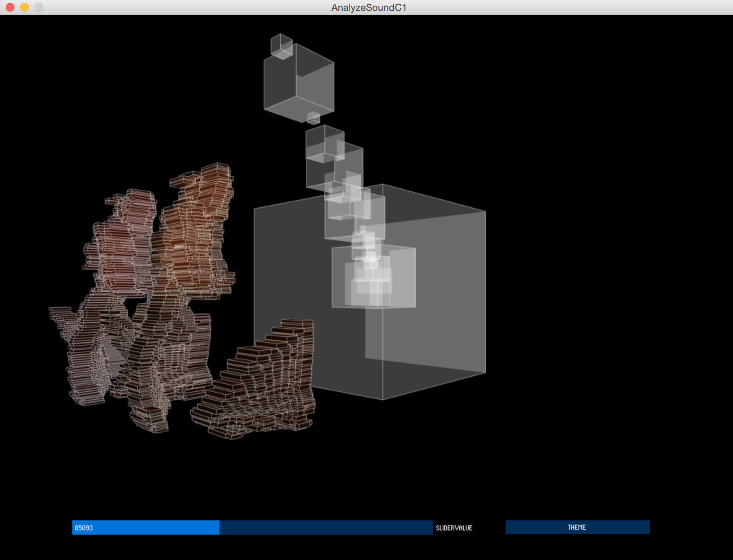Close the AnalyzeSoundC1 window with red button
The width and height of the screenshot is (733, 560).
[x=10, y=7]
